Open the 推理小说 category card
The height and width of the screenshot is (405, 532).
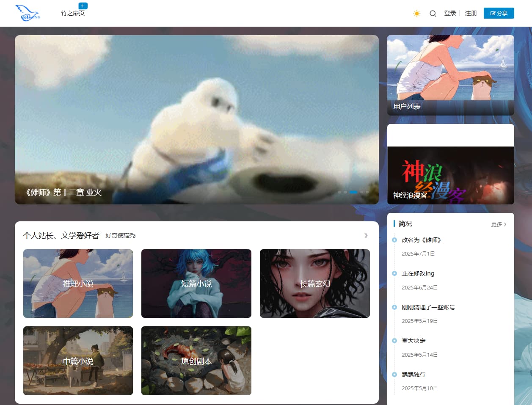[x=78, y=284]
